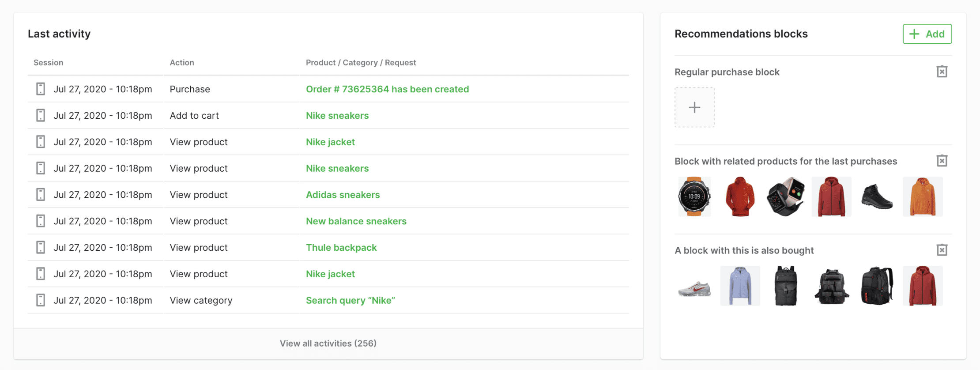The height and width of the screenshot is (370, 980).
Task: Delete the "also bought" block
Action: (942, 250)
